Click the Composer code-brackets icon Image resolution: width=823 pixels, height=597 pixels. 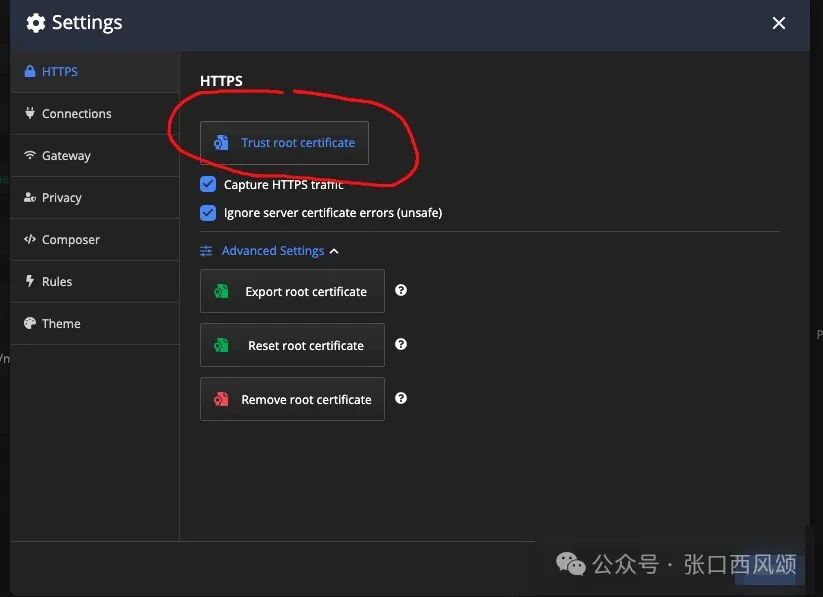[30, 240]
